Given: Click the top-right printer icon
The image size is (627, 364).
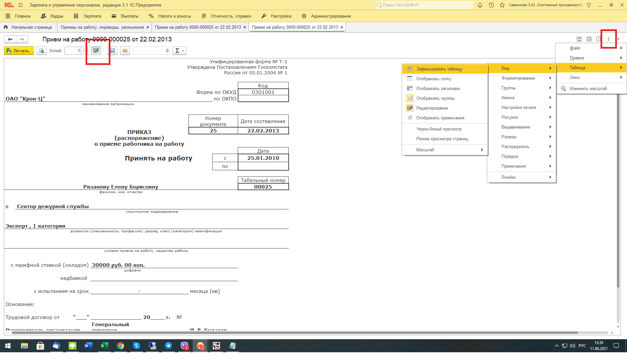Looking at the screenshot, I should coord(589,39).
